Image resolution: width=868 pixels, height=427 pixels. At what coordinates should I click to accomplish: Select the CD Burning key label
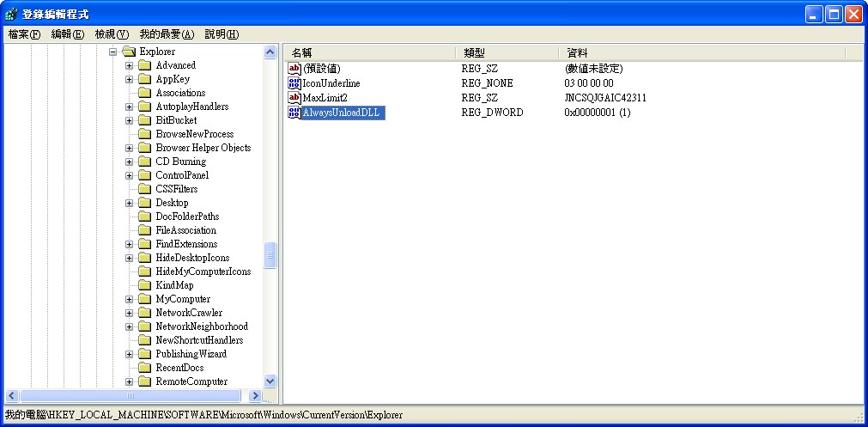point(181,162)
